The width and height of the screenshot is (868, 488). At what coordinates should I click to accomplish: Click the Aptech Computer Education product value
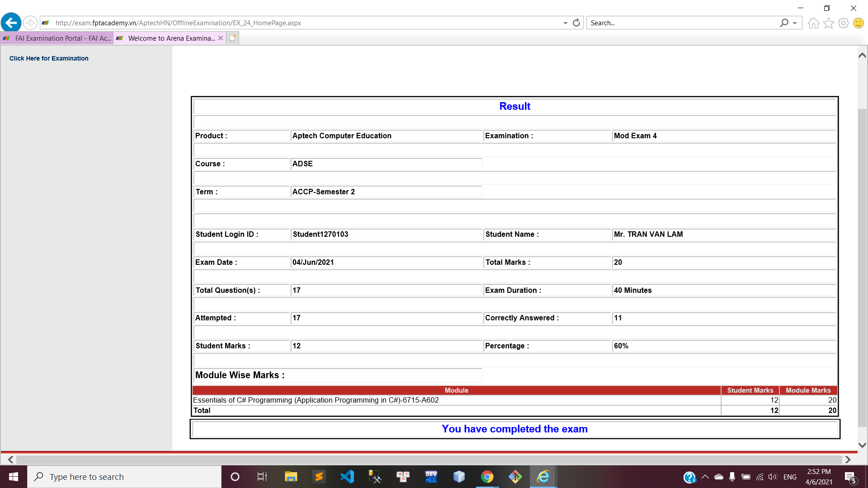[342, 136]
